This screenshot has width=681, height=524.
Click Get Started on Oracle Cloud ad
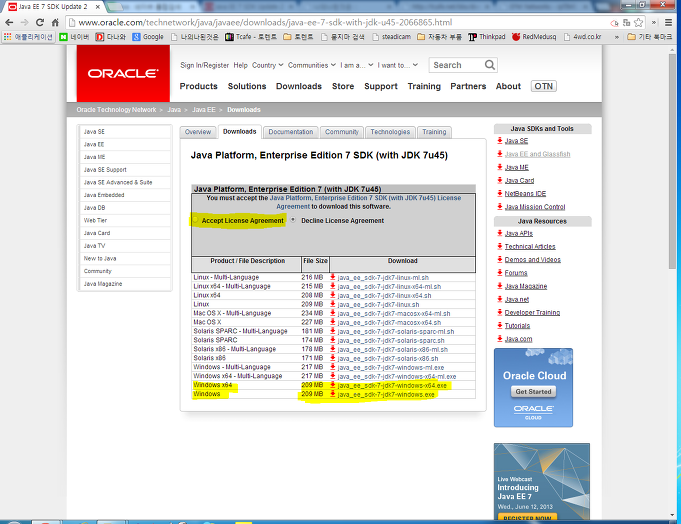click(533, 392)
